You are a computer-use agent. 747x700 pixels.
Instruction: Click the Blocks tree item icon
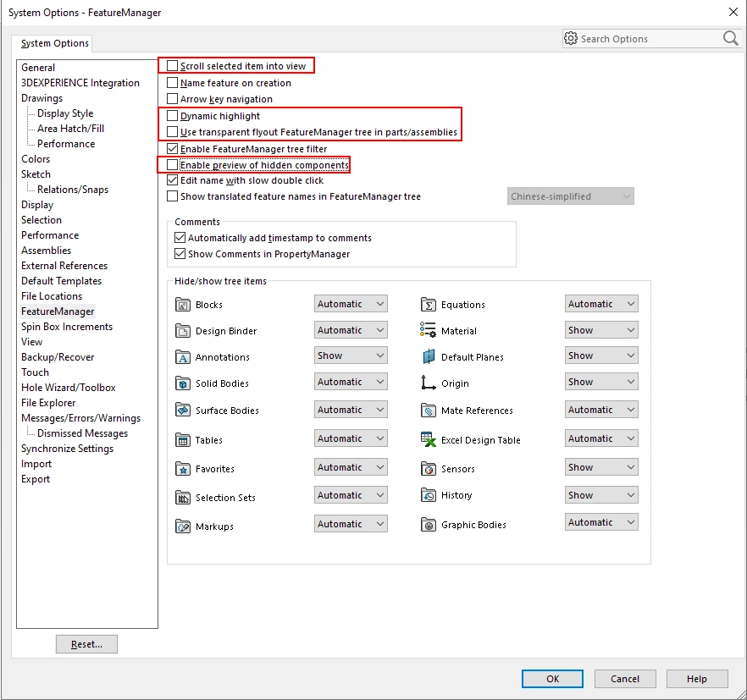point(183,305)
